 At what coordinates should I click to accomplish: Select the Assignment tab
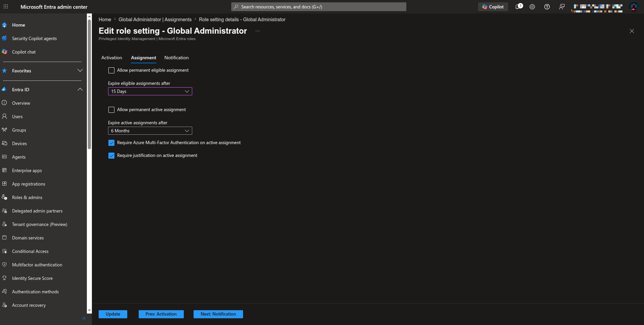point(143,58)
